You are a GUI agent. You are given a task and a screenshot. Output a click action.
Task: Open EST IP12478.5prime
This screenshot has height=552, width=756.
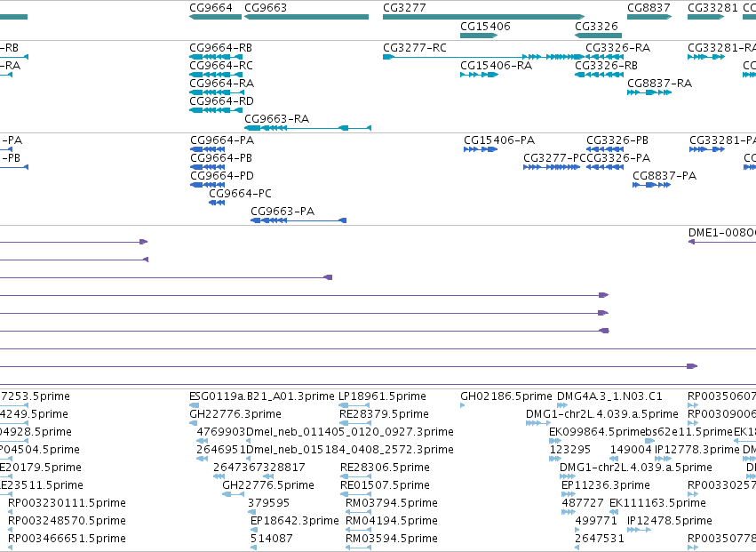coord(670,521)
